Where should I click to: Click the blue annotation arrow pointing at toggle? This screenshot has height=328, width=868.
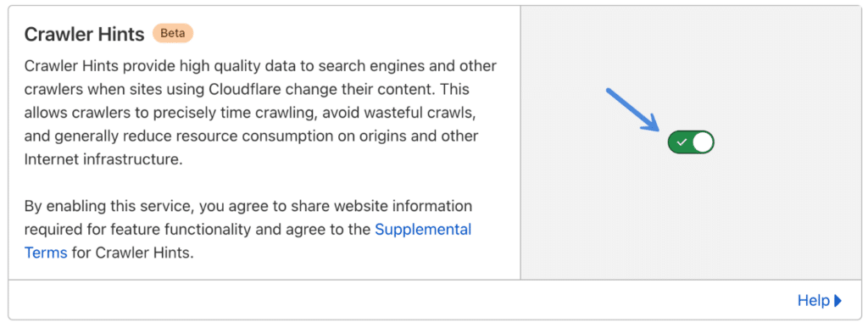tap(632, 110)
